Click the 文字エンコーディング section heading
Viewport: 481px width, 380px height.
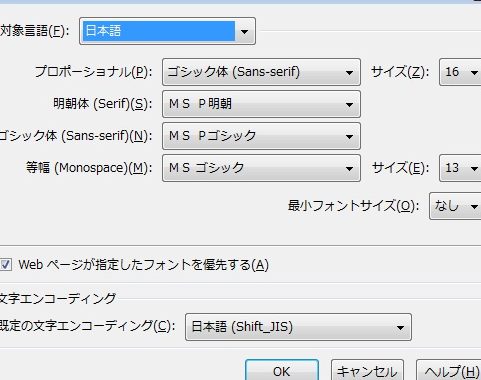tap(58, 298)
